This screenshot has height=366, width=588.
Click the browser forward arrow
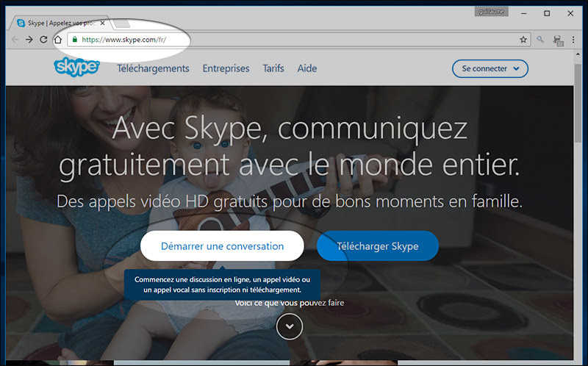pos(29,40)
